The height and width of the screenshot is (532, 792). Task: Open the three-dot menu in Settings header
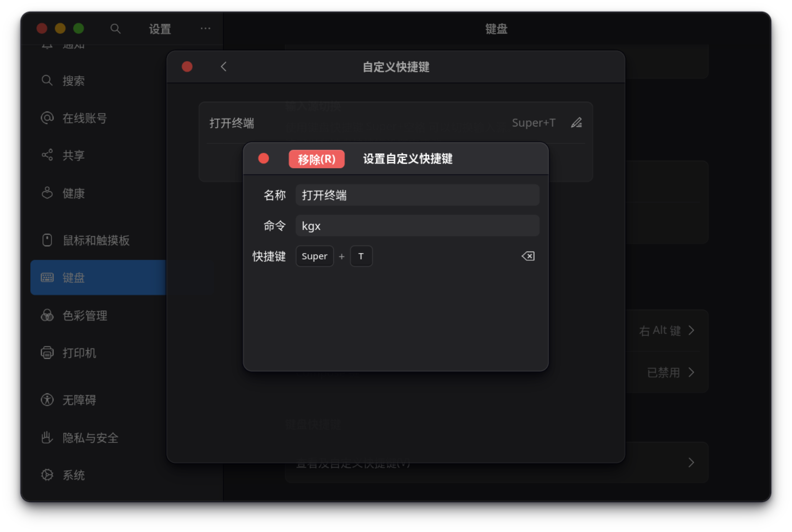click(x=205, y=29)
